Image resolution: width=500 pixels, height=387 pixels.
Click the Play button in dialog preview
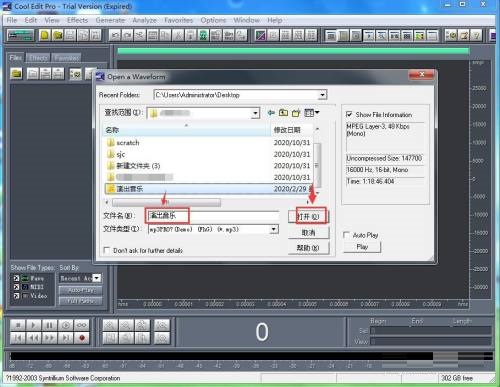(x=362, y=247)
